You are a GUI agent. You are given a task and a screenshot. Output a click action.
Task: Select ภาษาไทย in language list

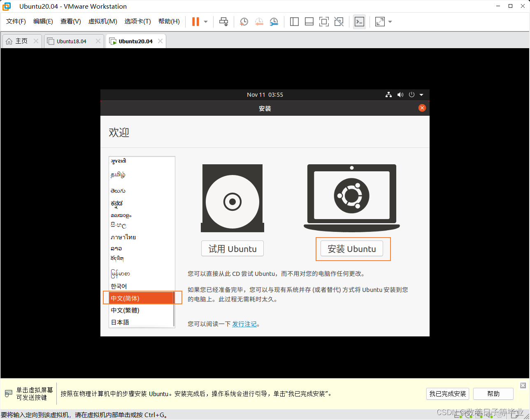pyautogui.click(x=141, y=237)
